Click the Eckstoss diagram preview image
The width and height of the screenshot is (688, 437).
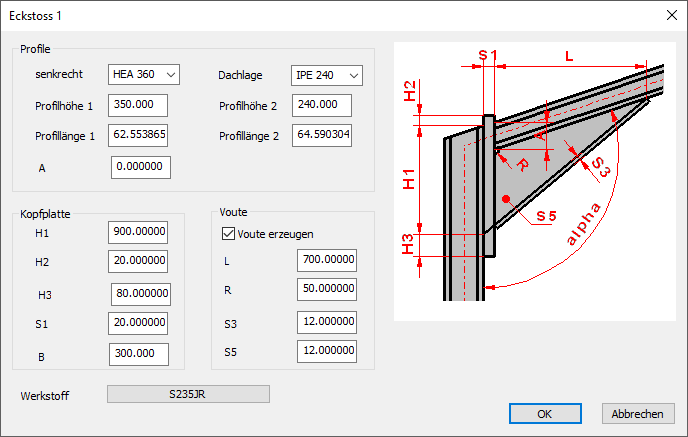[535, 181]
